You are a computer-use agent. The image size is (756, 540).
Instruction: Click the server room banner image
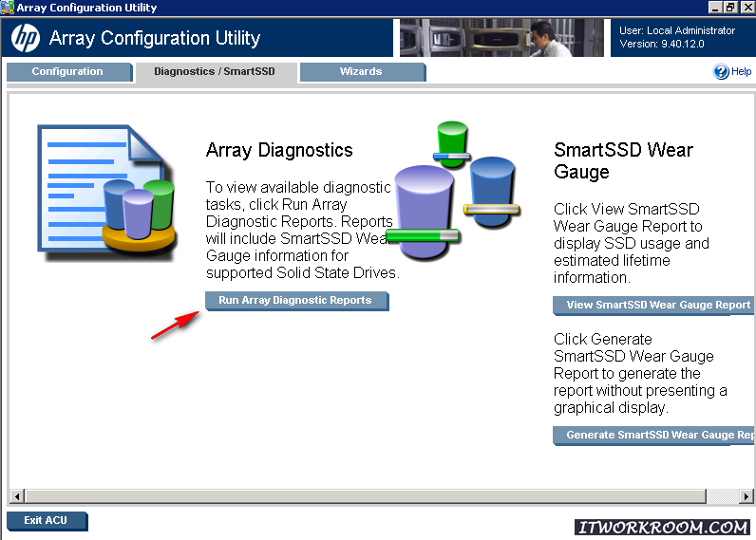point(501,38)
